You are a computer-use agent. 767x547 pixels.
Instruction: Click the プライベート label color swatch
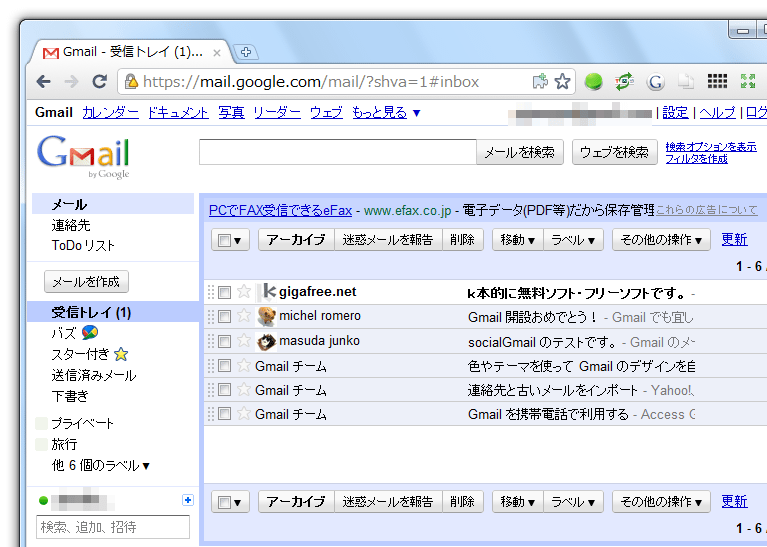42,423
